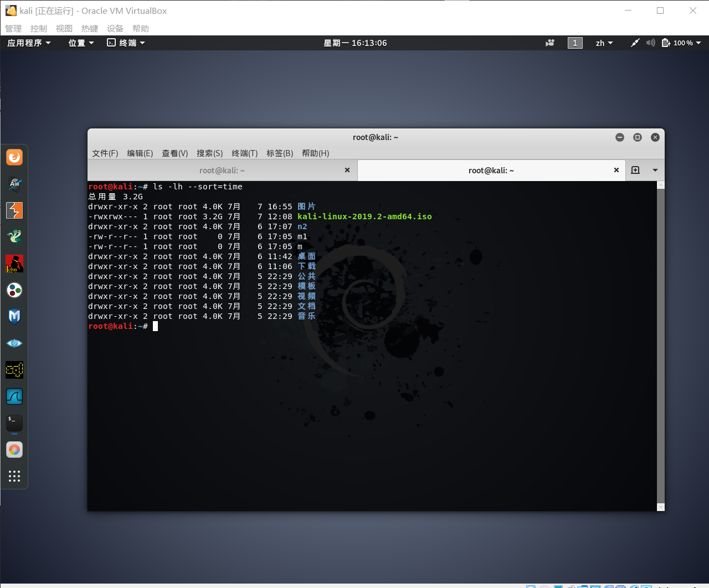Open the VirtualBox 设备 menu
The height and width of the screenshot is (588, 709).
point(115,28)
